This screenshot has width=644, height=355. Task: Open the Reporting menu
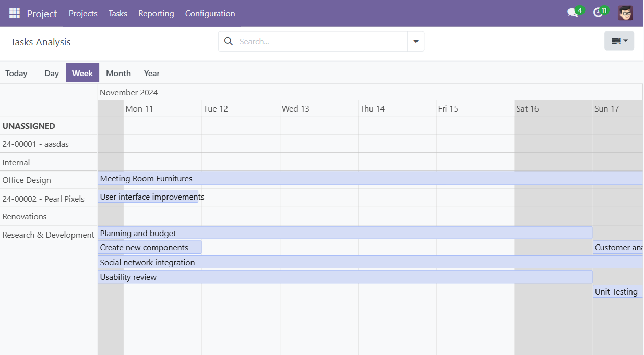(x=156, y=13)
